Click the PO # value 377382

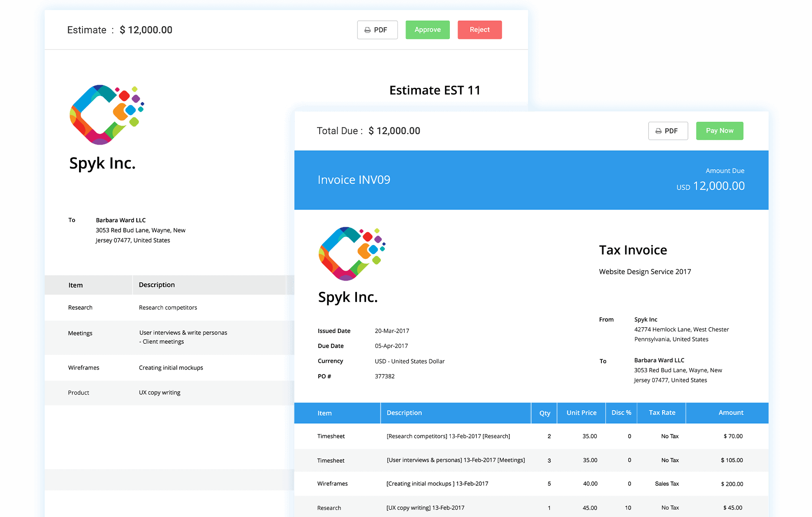pos(385,377)
